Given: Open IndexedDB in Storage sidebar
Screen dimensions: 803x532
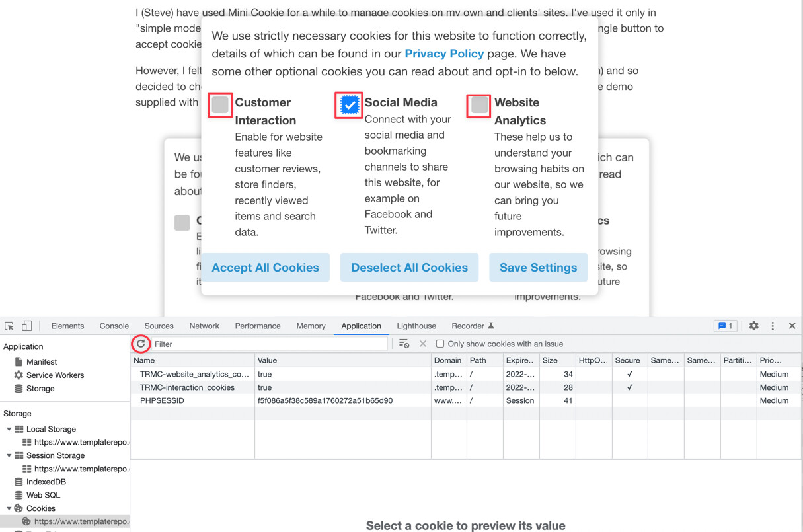Looking at the screenshot, I should tap(46, 482).
